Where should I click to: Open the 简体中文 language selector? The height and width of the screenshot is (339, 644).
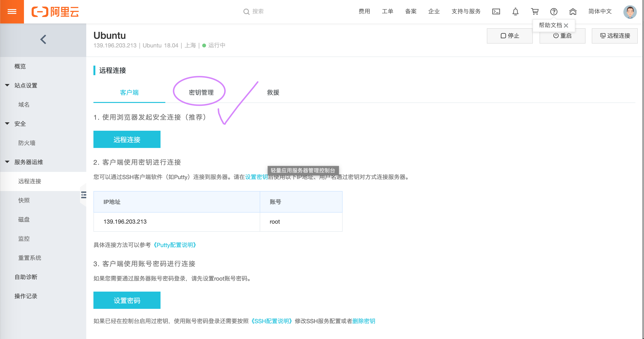[600, 11]
